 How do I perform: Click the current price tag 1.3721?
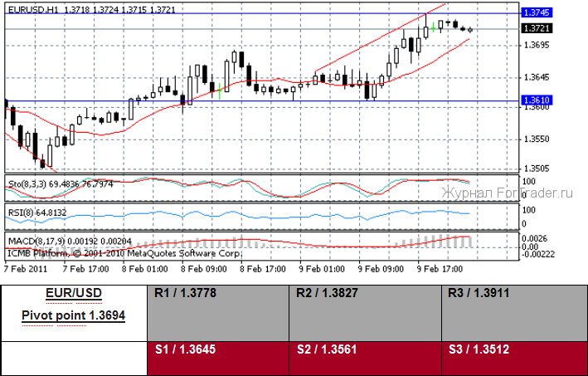pyautogui.click(x=537, y=28)
